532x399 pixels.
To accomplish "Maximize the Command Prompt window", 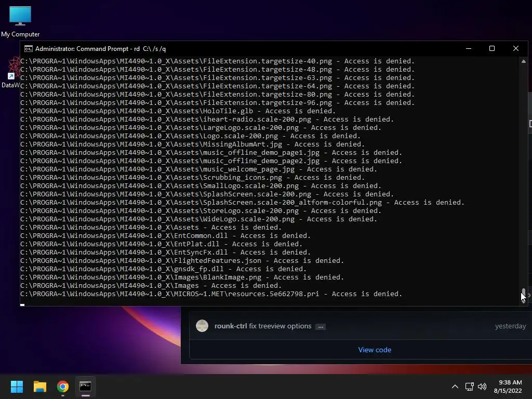I will click(x=492, y=48).
